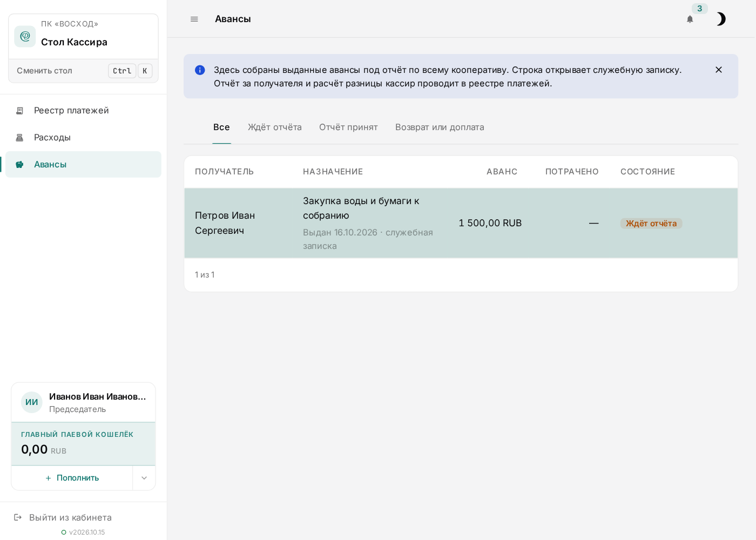Switch to the Все tab
Screen dimensions: 756x540
[221, 127]
